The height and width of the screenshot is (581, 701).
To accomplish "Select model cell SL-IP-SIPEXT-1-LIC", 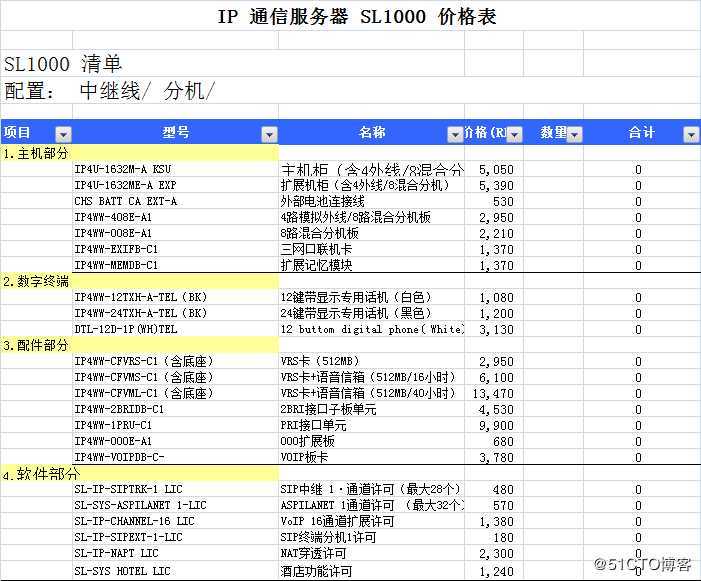I will [x=175, y=537].
